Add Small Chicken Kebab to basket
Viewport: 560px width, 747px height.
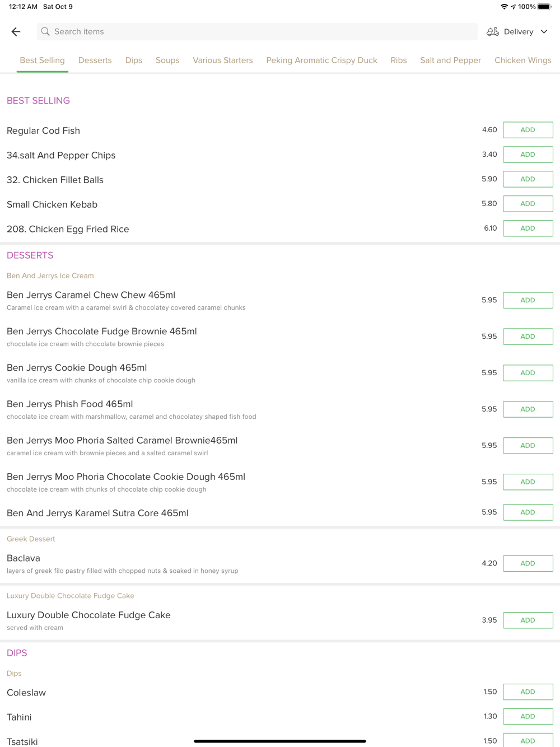point(528,204)
